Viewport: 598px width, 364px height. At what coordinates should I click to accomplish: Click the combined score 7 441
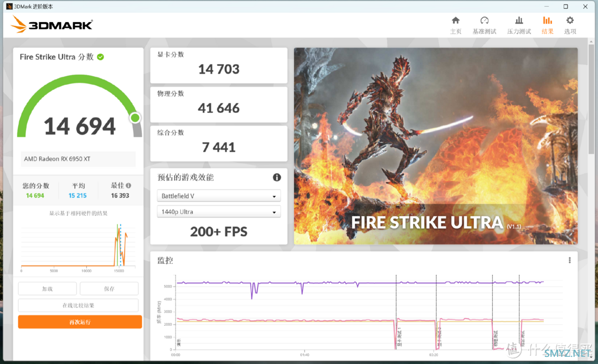point(219,147)
